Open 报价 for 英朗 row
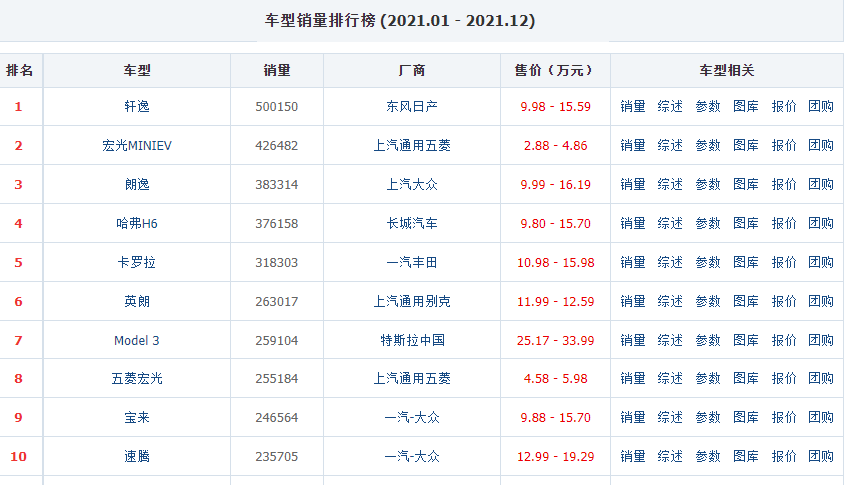848x487 pixels. [784, 301]
